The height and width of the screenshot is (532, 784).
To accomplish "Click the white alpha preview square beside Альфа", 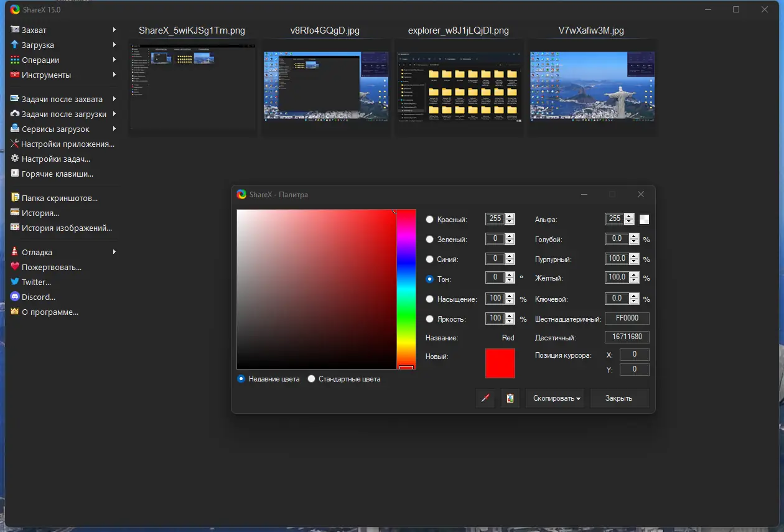I will click(x=645, y=219).
